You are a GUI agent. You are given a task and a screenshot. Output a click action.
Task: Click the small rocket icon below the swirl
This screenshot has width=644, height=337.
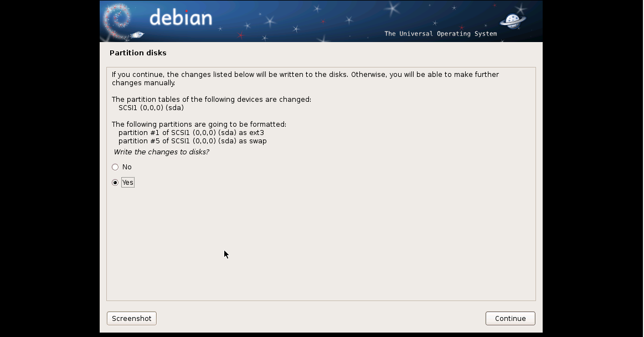coord(137,35)
